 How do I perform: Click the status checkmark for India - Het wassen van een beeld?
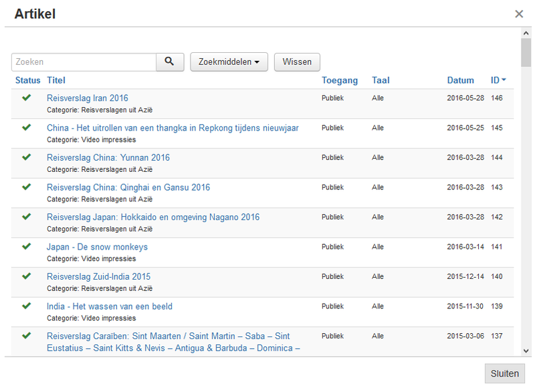point(27,306)
